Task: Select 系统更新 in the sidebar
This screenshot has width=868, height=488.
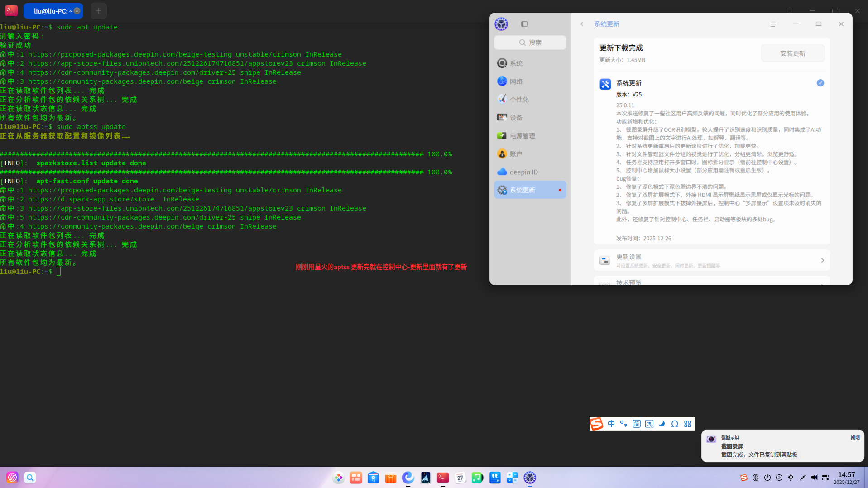Action: pyautogui.click(x=530, y=190)
